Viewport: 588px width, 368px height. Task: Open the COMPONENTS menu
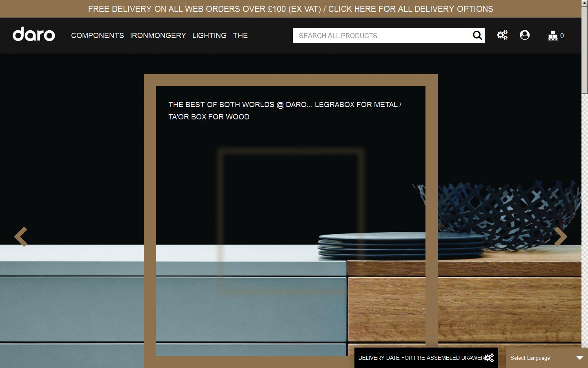coord(97,36)
